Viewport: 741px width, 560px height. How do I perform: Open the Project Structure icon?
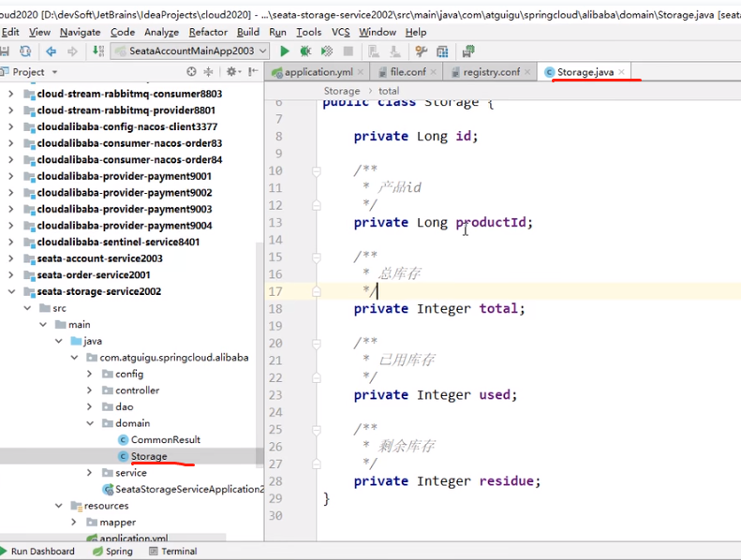[x=442, y=52]
